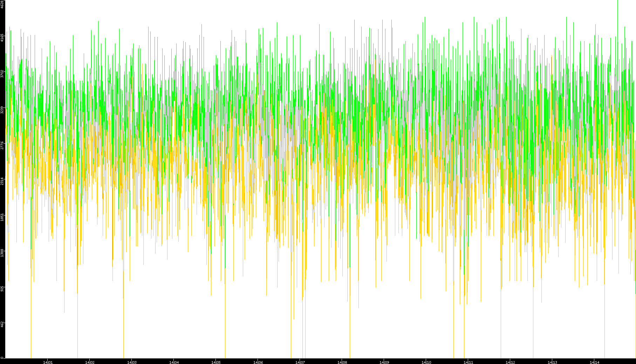Viewport: 636px width, 364px height.
Task: Select the 14:14 time axis label
Action: [x=594, y=362]
